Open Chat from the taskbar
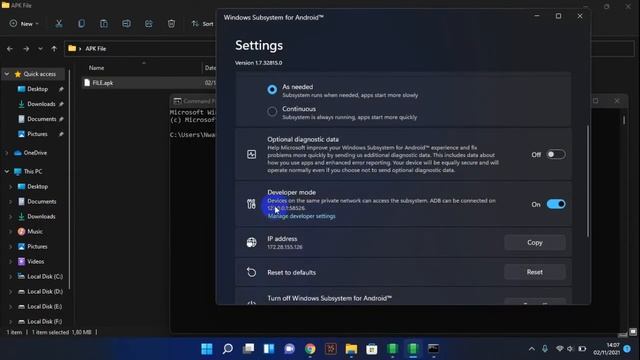Screen dimensions: 640x360 coord(289,349)
